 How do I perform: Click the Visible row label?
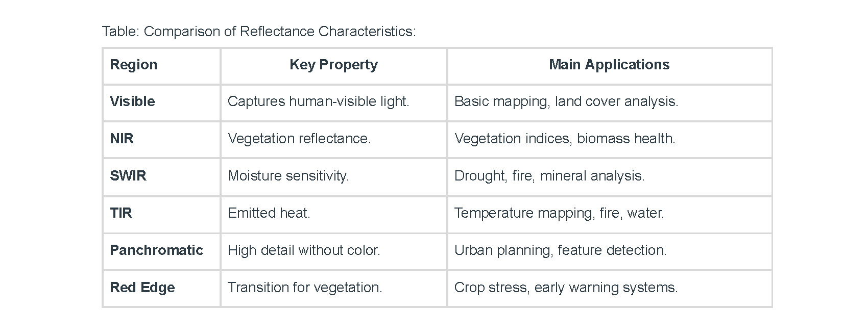coord(132,101)
